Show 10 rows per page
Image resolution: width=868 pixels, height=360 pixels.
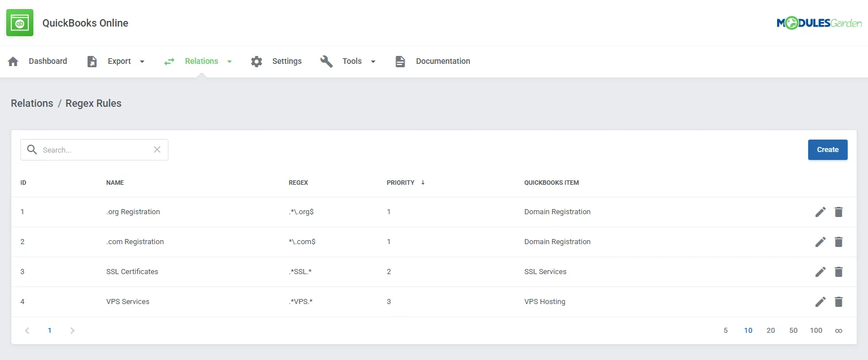pos(748,331)
